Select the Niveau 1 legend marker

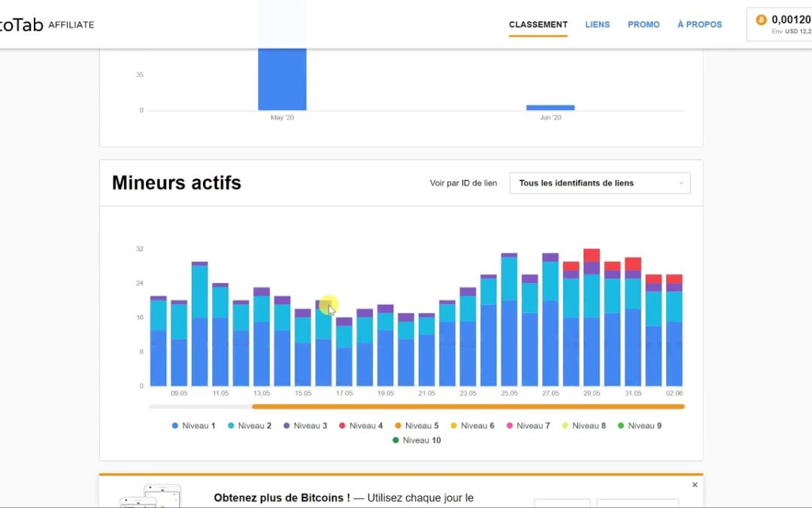[174, 425]
